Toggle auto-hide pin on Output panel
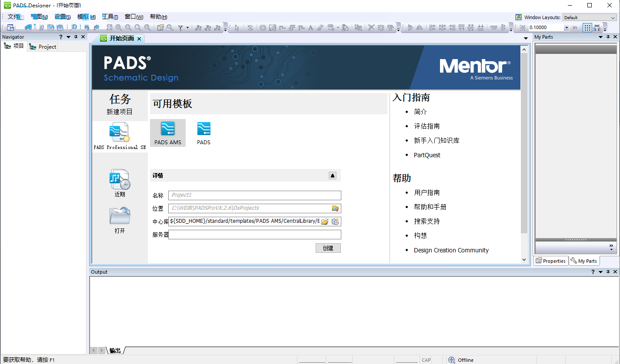This screenshot has width=620, height=364. click(608, 272)
